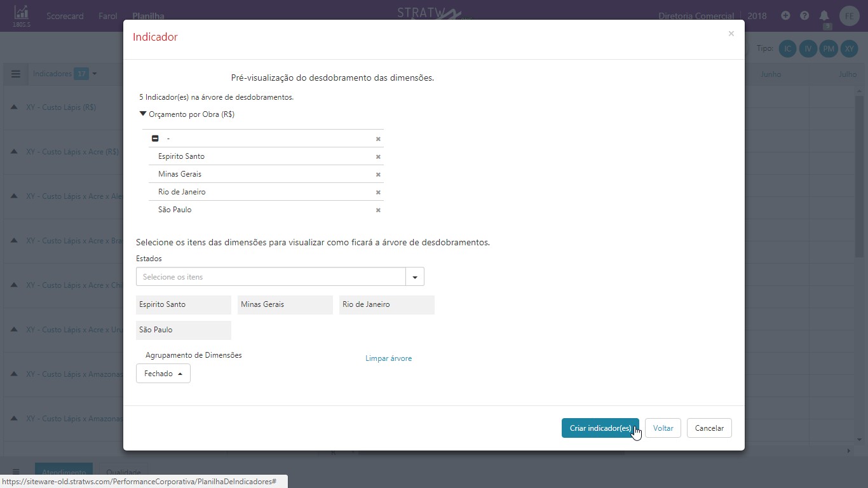Toggle the IV type filter
Viewport: 868px width, 488px height.
(x=808, y=48)
